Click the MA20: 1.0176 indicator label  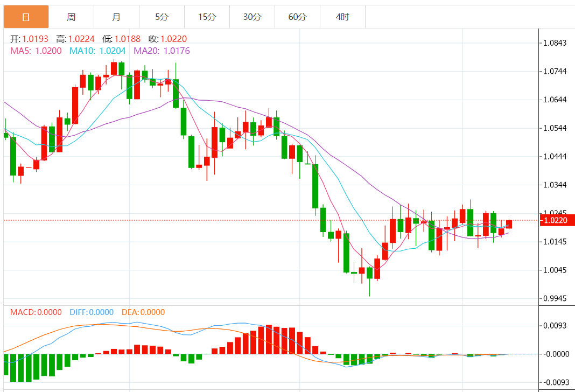coord(162,51)
